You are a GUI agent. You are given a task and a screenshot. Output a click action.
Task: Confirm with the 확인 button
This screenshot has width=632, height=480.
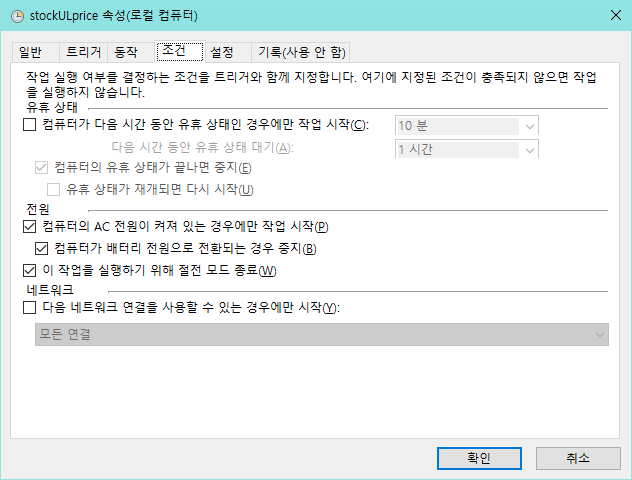pyautogui.click(x=479, y=458)
